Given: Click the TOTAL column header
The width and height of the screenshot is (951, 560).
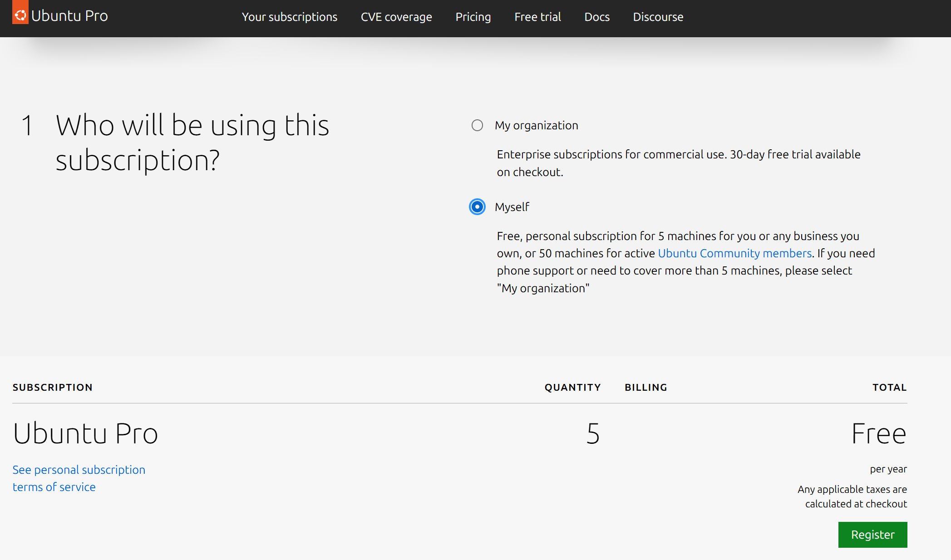Looking at the screenshot, I should pos(889,388).
